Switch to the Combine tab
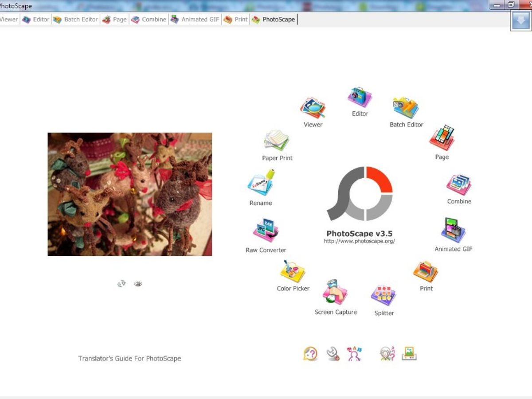 tap(149, 20)
